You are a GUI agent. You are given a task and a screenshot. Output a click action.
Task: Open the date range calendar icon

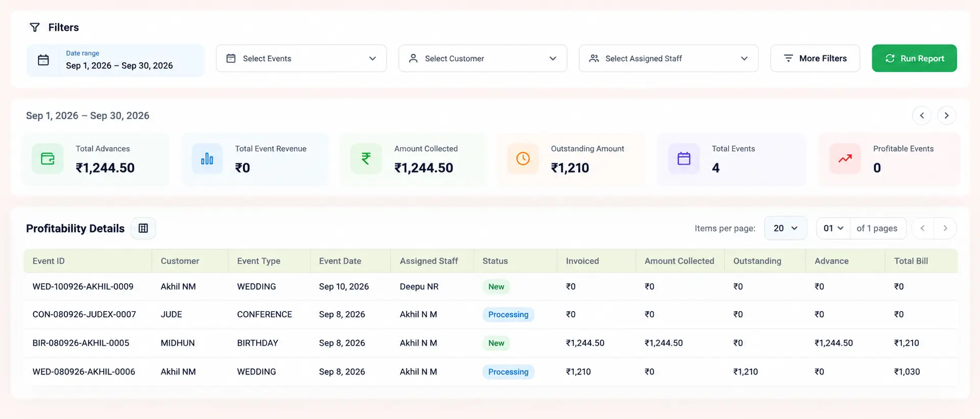43,60
